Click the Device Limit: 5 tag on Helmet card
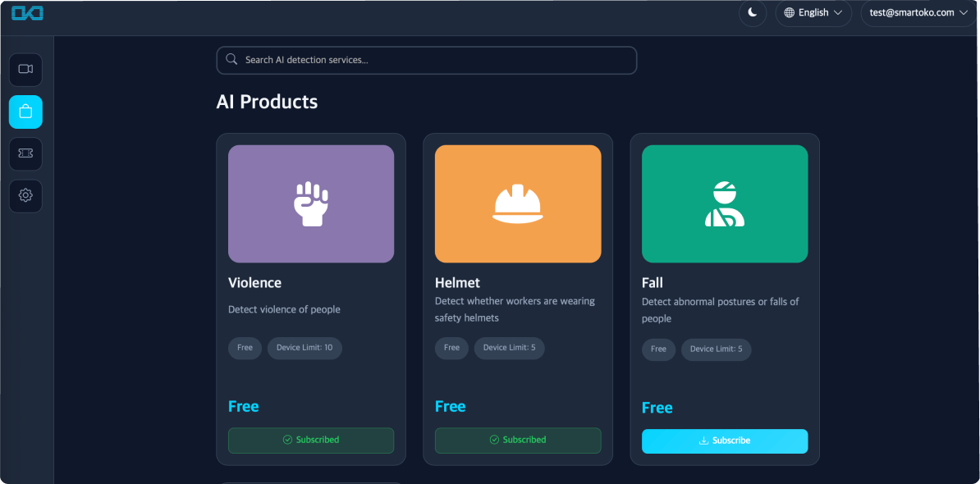 point(510,348)
